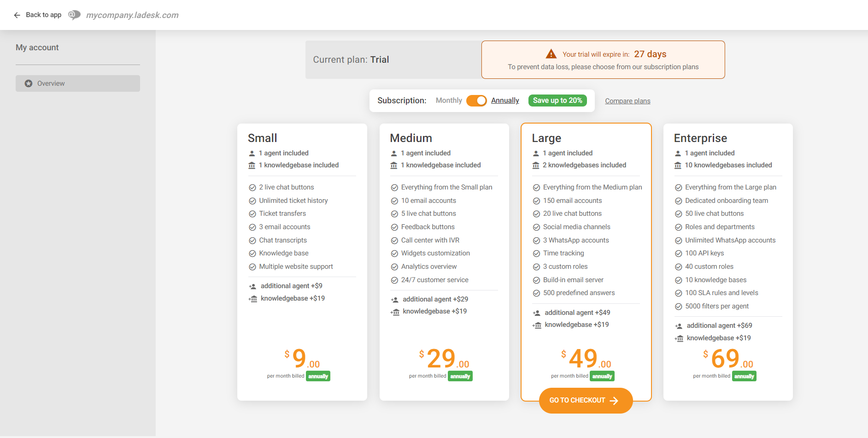868x438 pixels.
Task: Click the back arrow icon
Action: (17, 15)
